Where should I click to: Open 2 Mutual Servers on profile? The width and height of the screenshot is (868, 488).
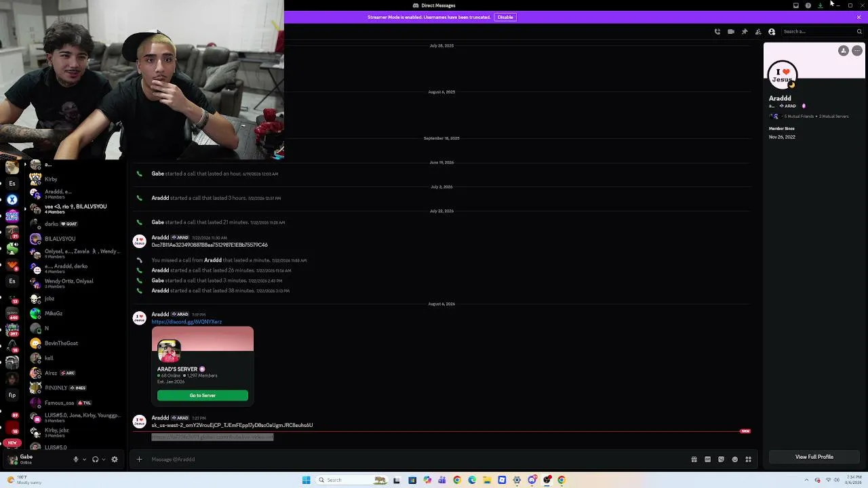[x=834, y=117]
